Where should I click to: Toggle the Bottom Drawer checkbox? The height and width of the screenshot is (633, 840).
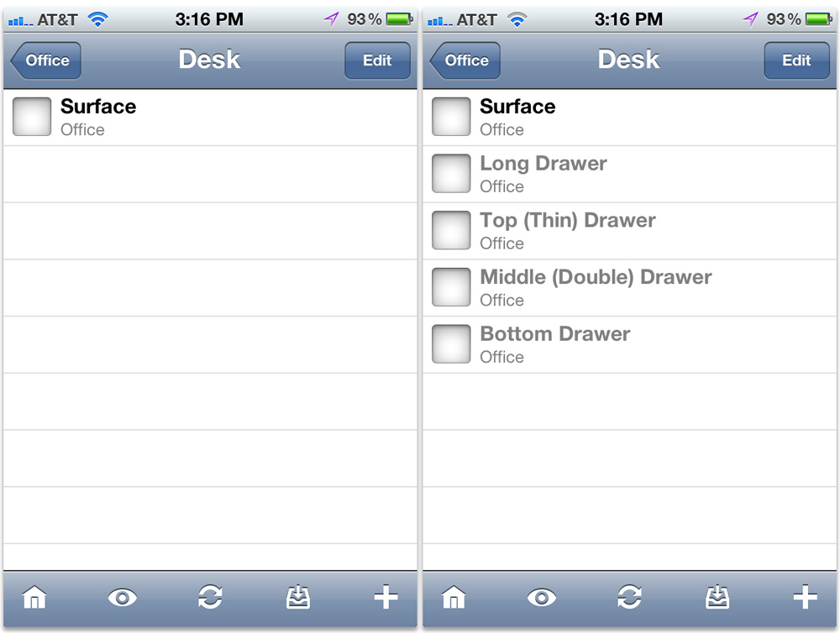pyautogui.click(x=451, y=344)
